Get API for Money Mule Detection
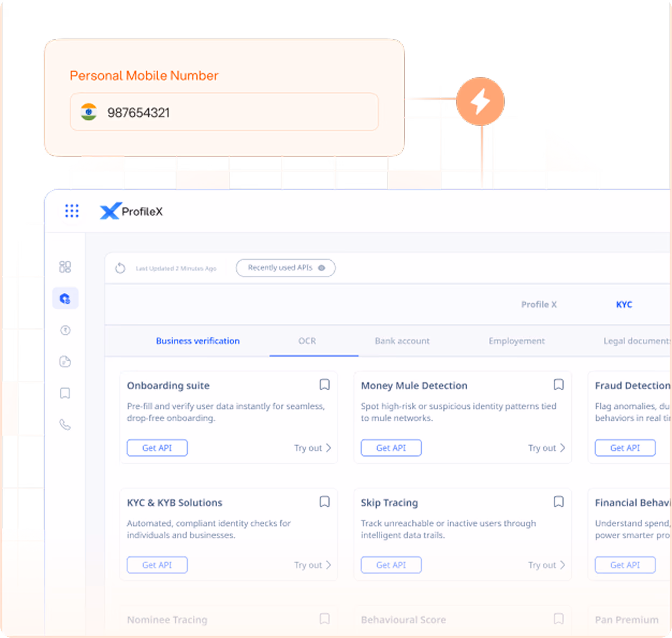The image size is (672, 638). [391, 448]
